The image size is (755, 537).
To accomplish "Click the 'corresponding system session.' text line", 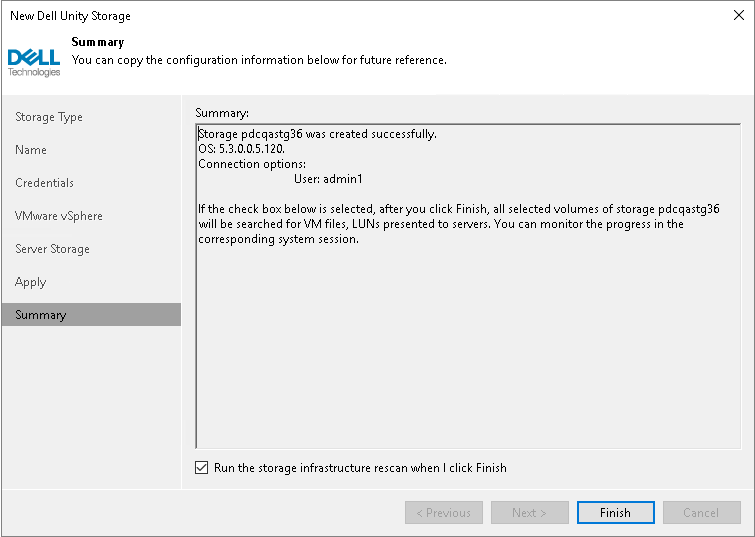I will [x=278, y=239].
